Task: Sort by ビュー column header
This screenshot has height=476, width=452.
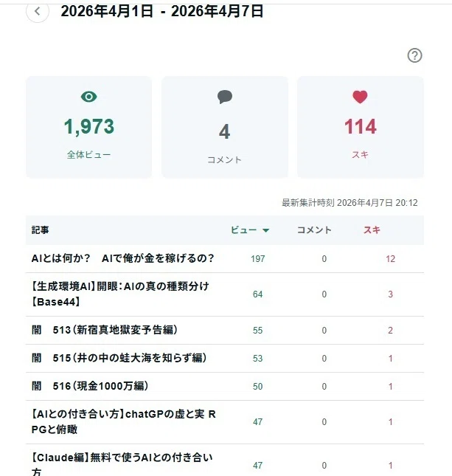Action: (243, 230)
